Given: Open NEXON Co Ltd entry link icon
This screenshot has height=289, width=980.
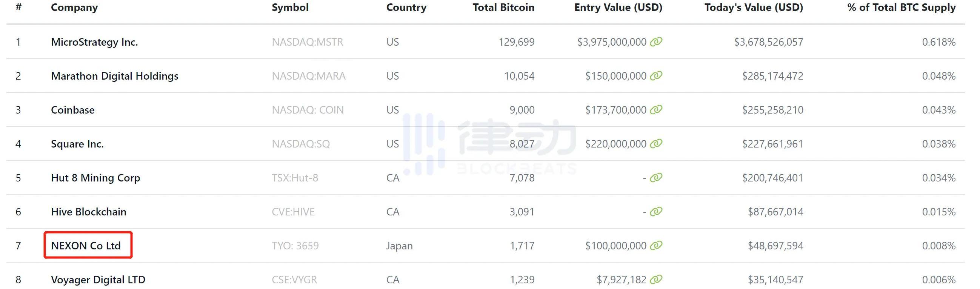Looking at the screenshot, I should [656, 246].
